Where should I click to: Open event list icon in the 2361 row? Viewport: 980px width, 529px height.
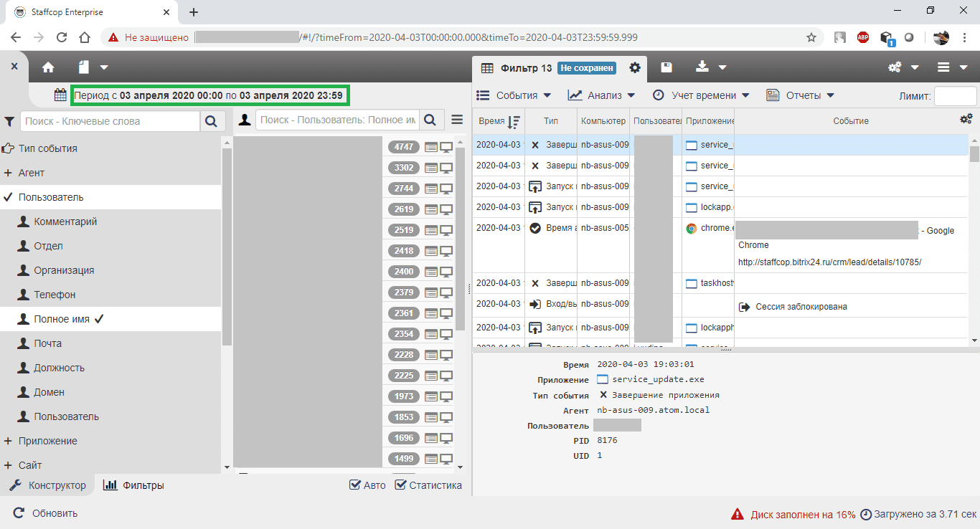[431, 313]
